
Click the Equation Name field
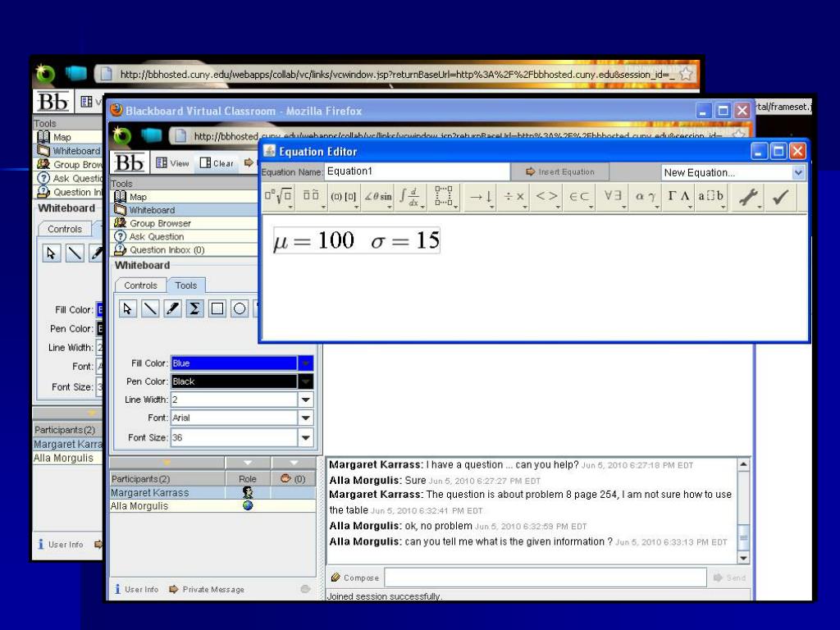[x=417, y=171]
